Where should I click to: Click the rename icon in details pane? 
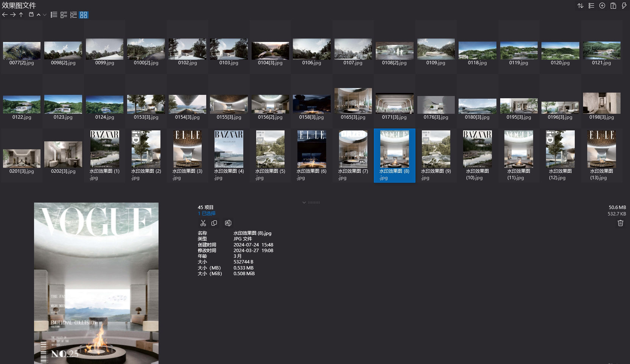tap(228, 223)
